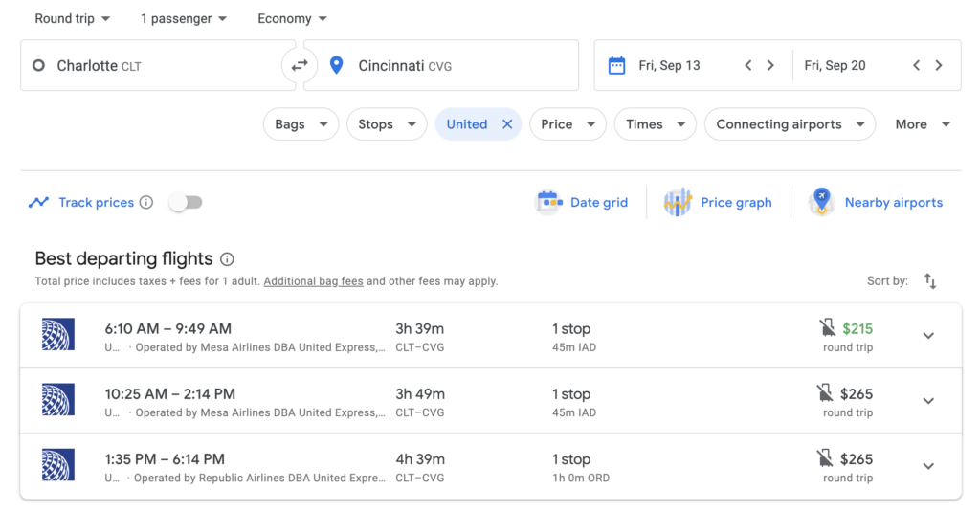The height and width of the screenshot is (512, 980).
Task: Edit the Cincinnati CVG destination field
Action: point(441,65)
